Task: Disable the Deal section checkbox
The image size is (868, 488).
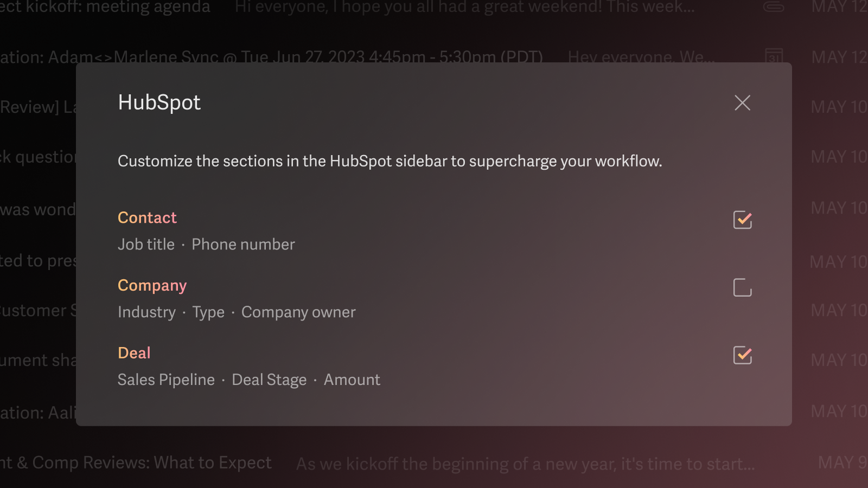Action: (x=742, y=355)
